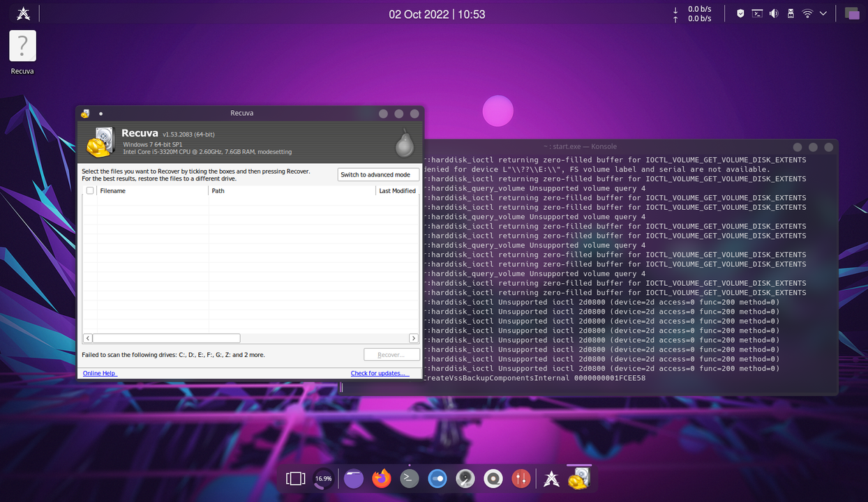The height and width of the screenshot is (502, 868).
Task: Launch Firefox from the dock
Action: point(382,478)
